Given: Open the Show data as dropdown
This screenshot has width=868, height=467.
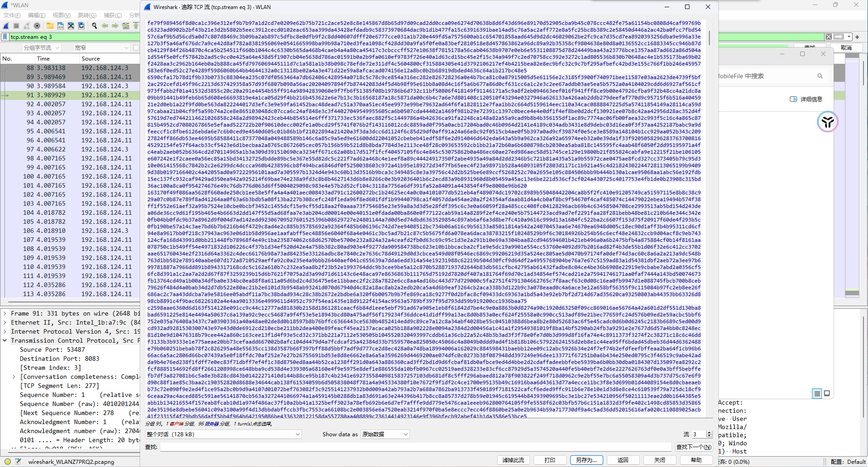Looking at the screenshot, I should pos(385,434).
